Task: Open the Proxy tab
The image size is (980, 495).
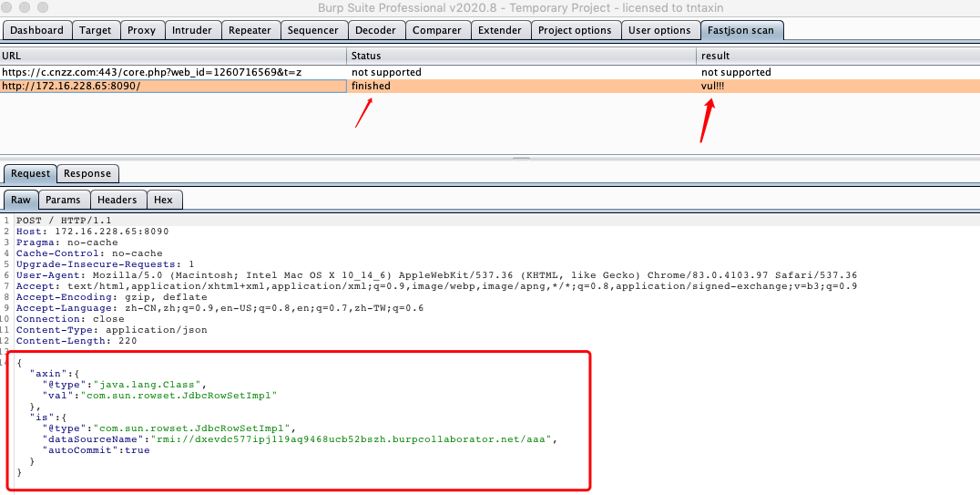Action: coord(141,30)
